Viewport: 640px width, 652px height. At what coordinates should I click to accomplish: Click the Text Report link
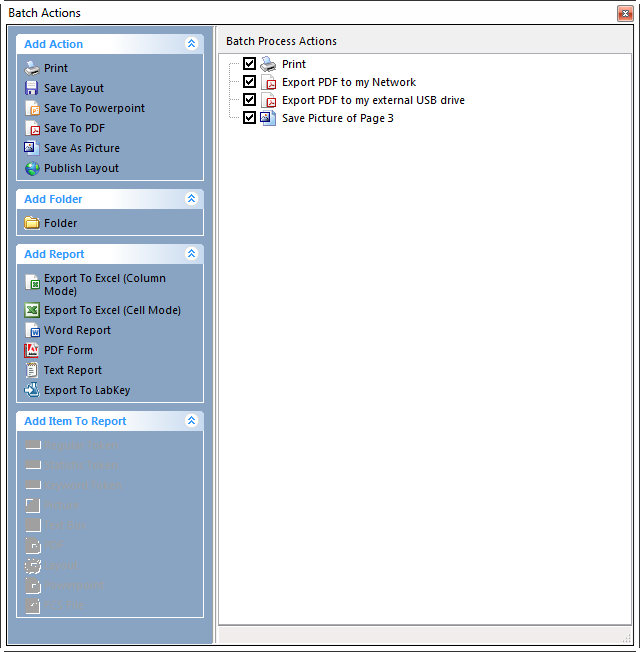[72, 370]
